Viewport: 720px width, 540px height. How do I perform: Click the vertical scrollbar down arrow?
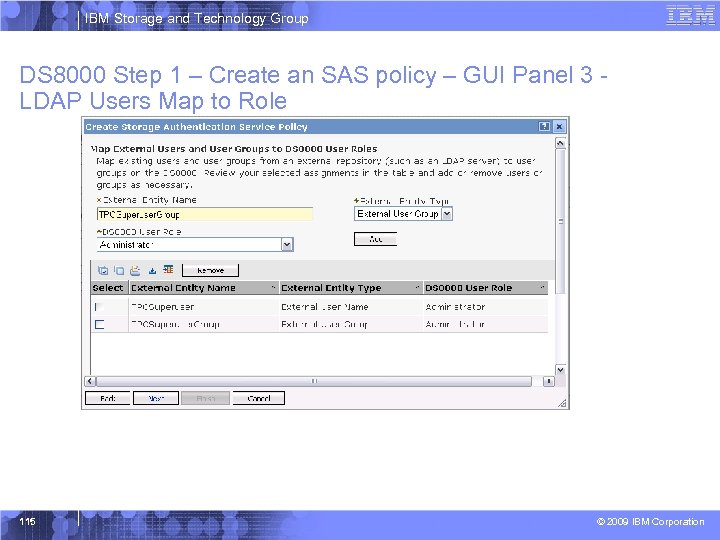(x=560, y=370)
